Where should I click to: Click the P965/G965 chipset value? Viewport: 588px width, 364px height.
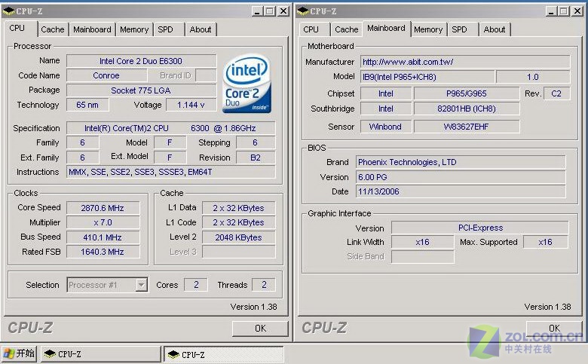[x=467, y=93]
